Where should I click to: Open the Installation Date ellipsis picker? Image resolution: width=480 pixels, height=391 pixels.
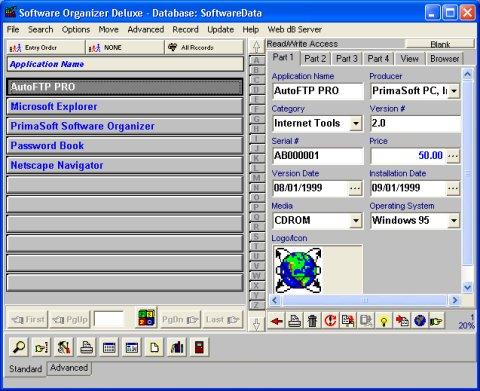pos(453,189)
